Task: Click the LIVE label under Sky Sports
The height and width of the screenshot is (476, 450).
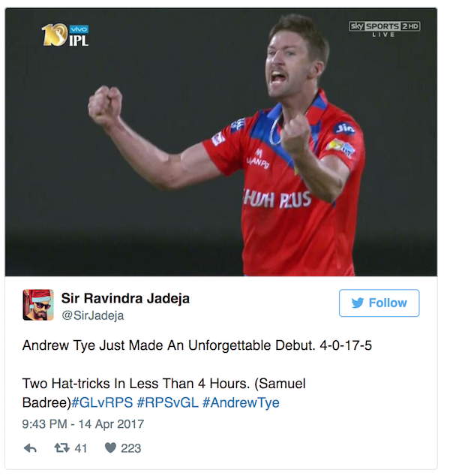Action: 383,35
